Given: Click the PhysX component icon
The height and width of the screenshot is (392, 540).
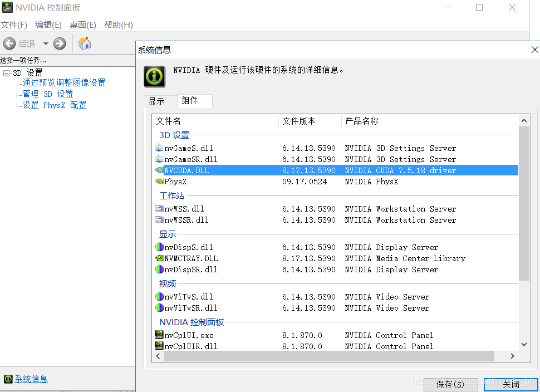Looking at the screenshot, I should click(x=159, y=181).
